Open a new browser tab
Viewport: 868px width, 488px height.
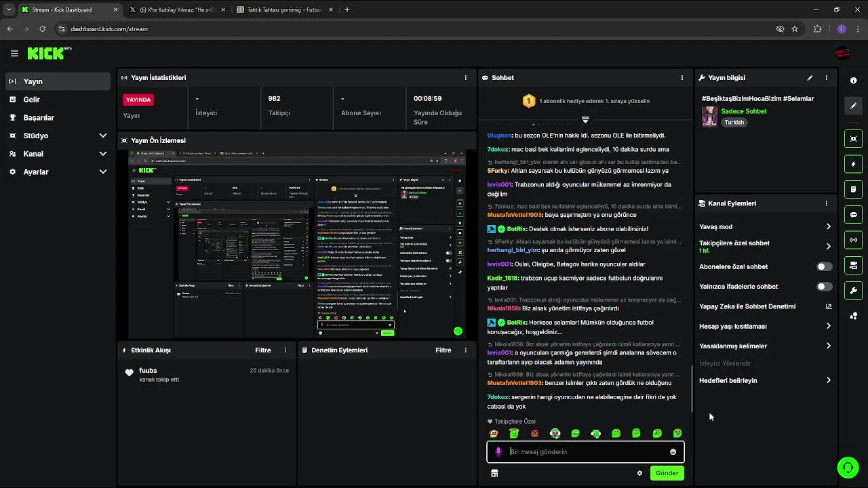click(x=347, y=9)
